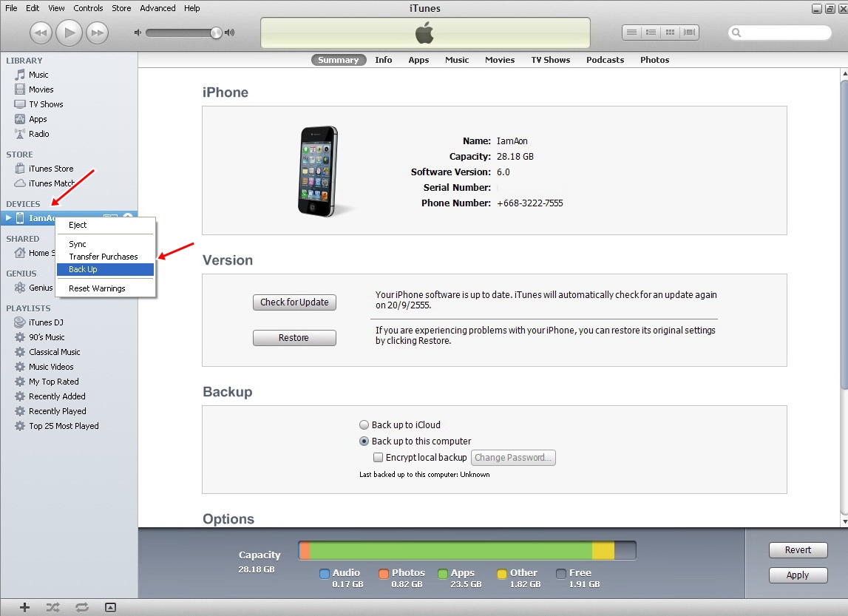This screenshot has height=616, width=848.
Task: Click the Next track fast-forward button
Action: point(97,33)
